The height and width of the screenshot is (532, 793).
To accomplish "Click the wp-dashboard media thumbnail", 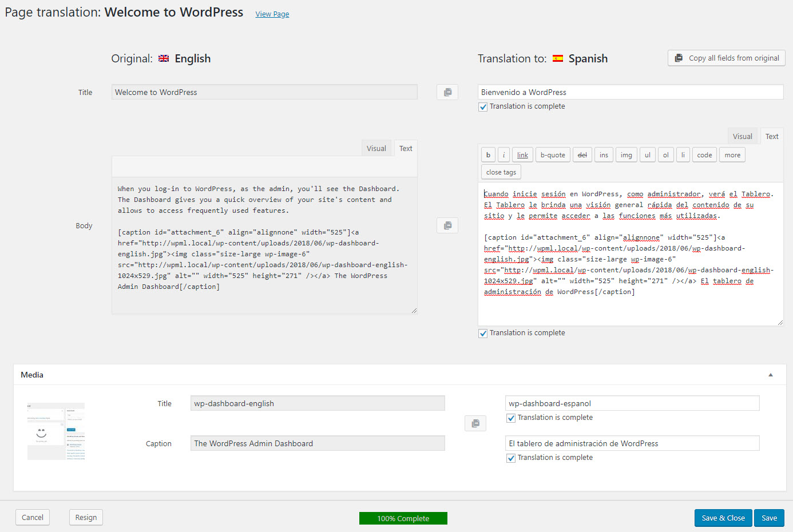I will pyautogui.click(x=56, y=431).
